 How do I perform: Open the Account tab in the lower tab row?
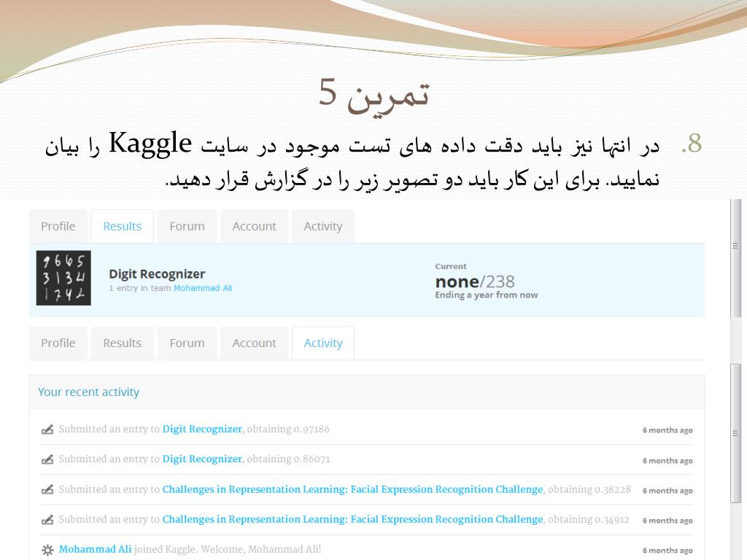coord(254,343)
